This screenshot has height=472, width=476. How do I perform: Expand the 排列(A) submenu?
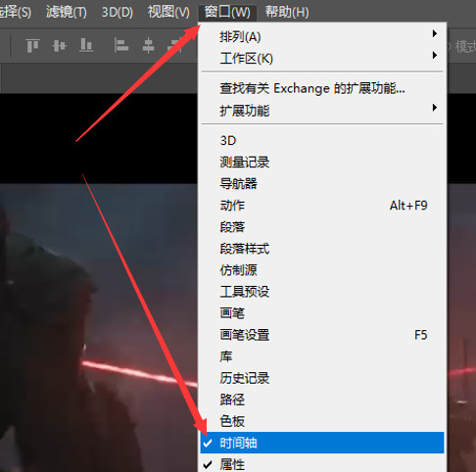pyautogui.click(x=322, y=36)
